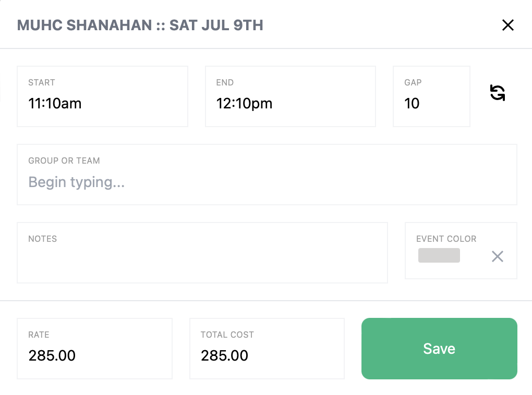Click the RATE label text
Image resolution: width=532 pixels, height=395 pixels.
(x=39, y=335)
